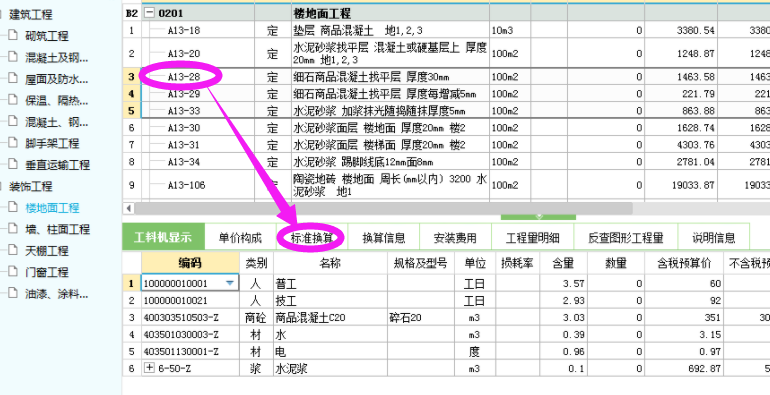Open the 工程量明细 tab
The image size is (770, 395).
point(532,238)
